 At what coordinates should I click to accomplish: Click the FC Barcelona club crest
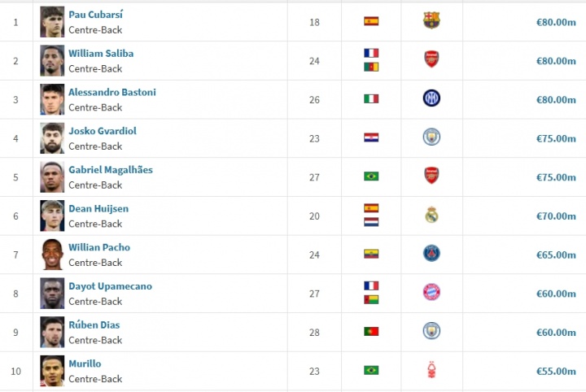431,21
